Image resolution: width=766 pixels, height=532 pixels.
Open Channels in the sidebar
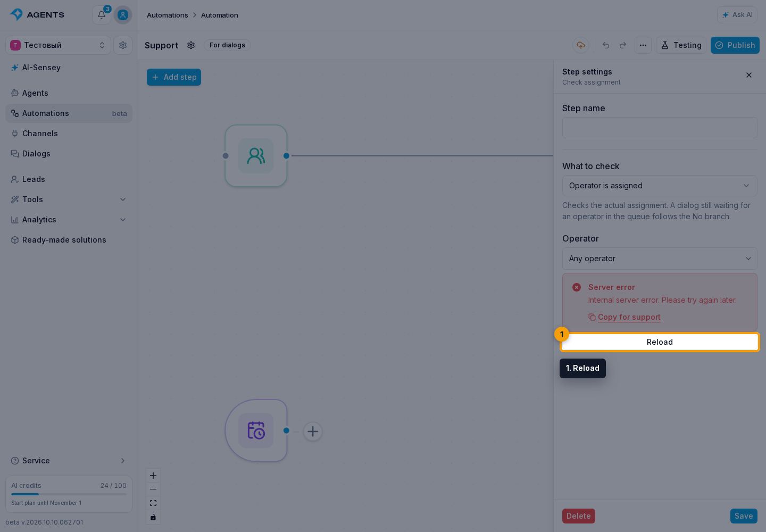pyautogui.click(x=69, y=134)
